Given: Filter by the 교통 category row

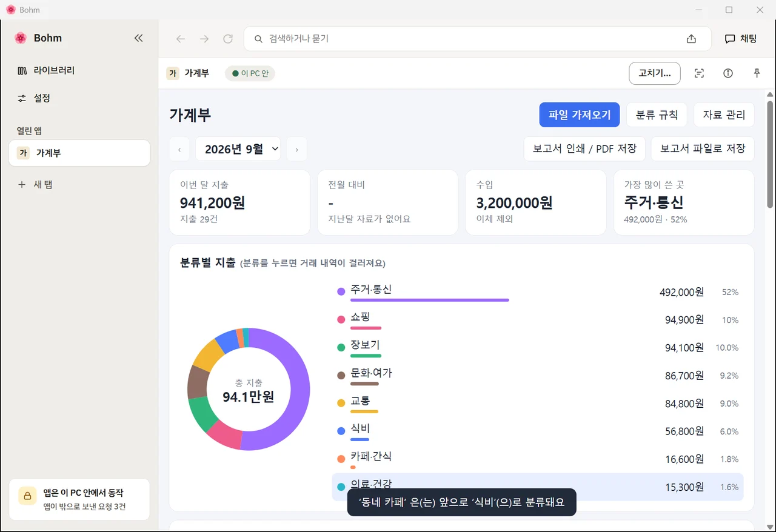Looking at the screenshot, I should [x=538, y=404].
